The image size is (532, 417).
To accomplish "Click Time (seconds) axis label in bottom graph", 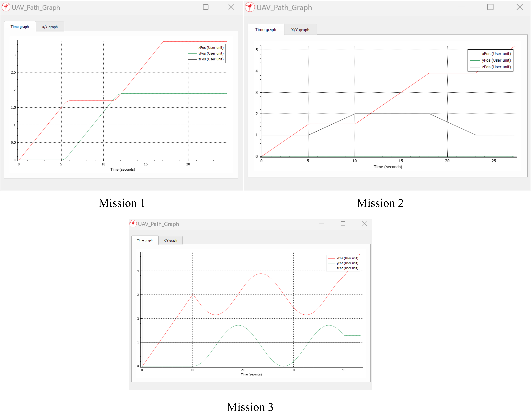I will coord(251,374).
